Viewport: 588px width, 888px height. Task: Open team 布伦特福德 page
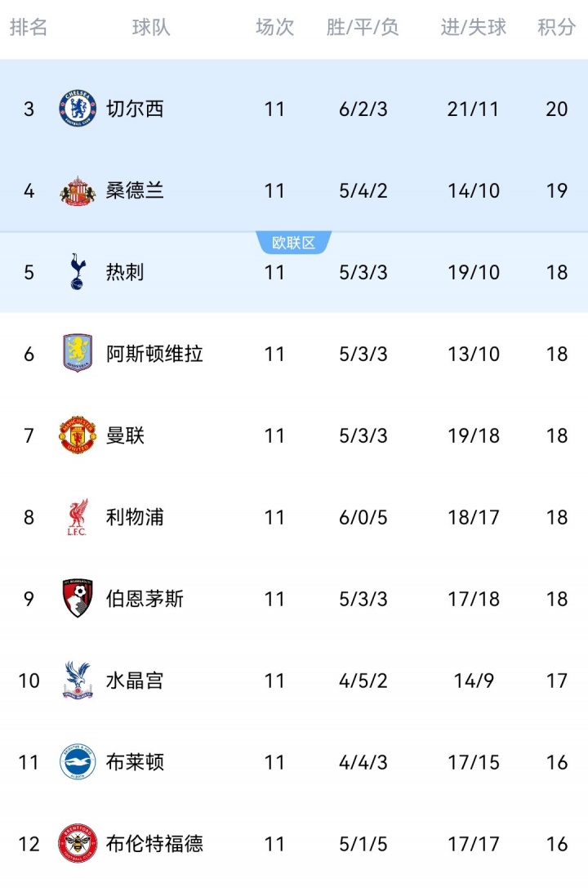[x=154, y=844]
